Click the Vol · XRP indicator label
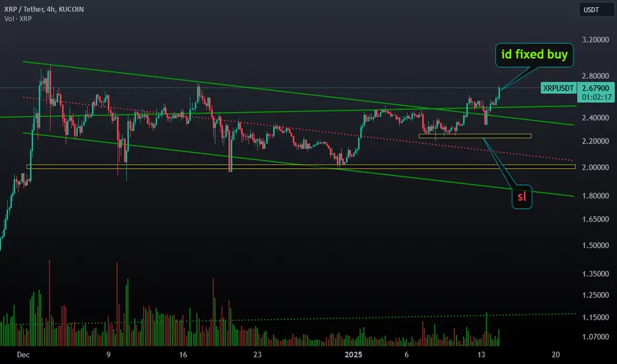 tap(18, 19)
